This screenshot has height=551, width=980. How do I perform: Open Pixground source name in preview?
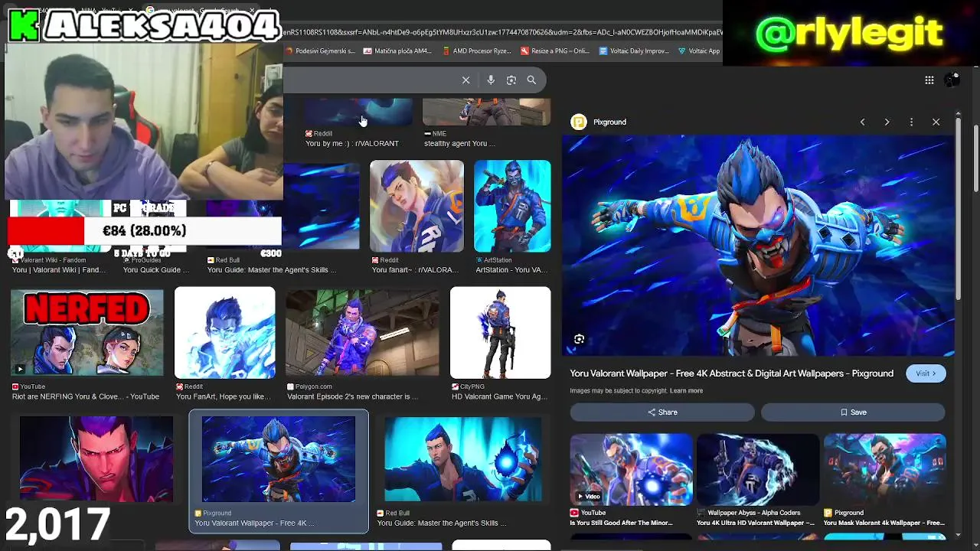coord(609,122)
